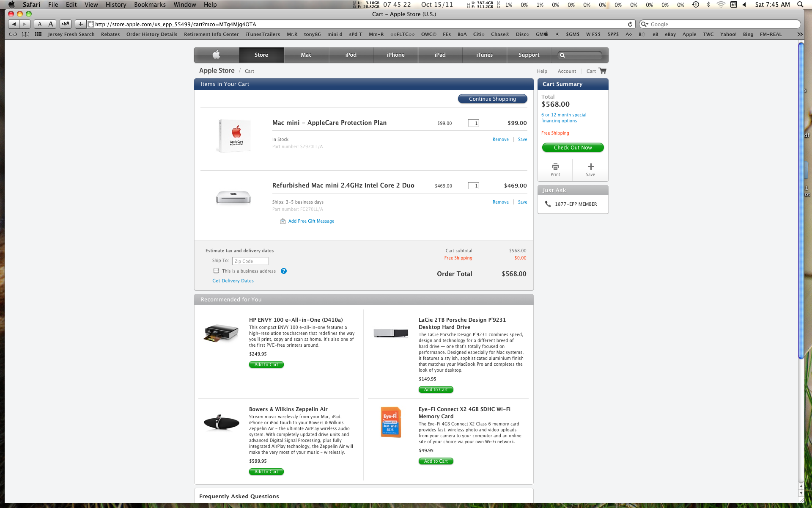The width and height of the screenshot is (812, 508).
Task: Open the eBay bookmark
Action: click(670, 34)
